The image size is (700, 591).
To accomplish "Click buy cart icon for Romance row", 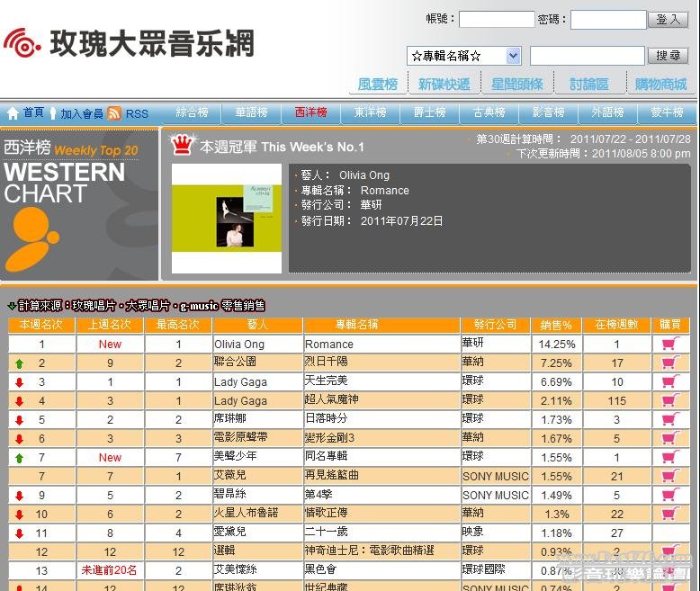I will click(669, 344).
